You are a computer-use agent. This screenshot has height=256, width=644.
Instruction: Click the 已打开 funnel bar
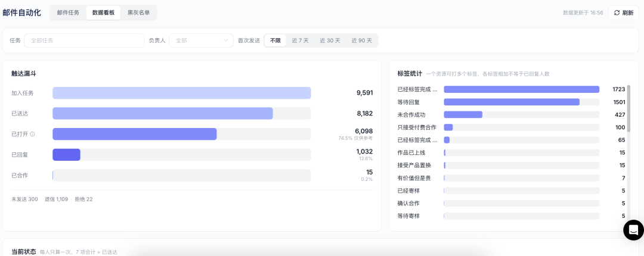135,134
